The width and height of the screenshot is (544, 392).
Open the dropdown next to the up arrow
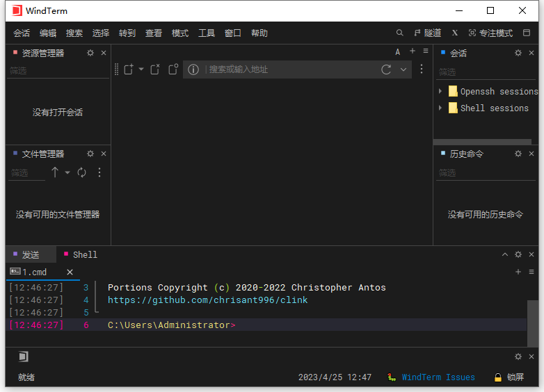[67, 172]
